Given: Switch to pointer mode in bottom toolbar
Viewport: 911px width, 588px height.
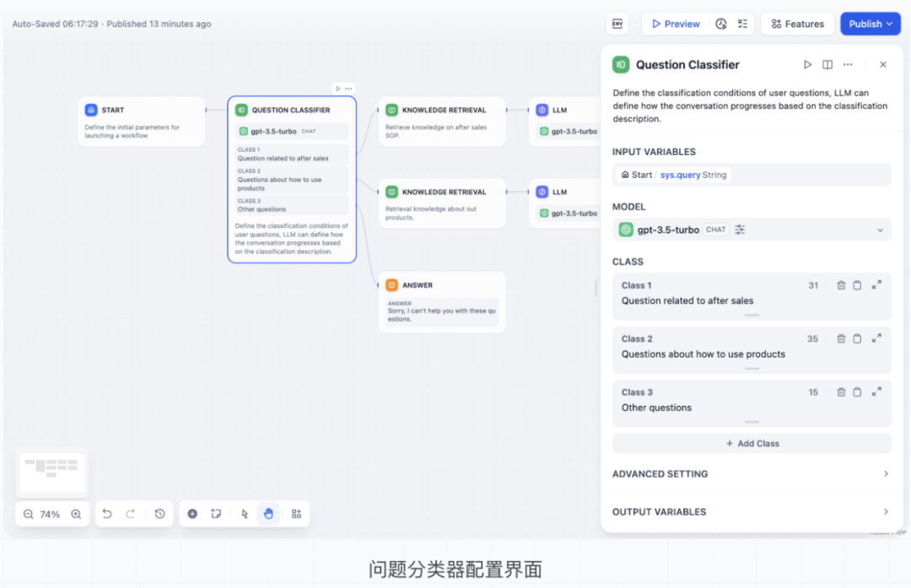Looking at the screenshot, I should point(245,514).
